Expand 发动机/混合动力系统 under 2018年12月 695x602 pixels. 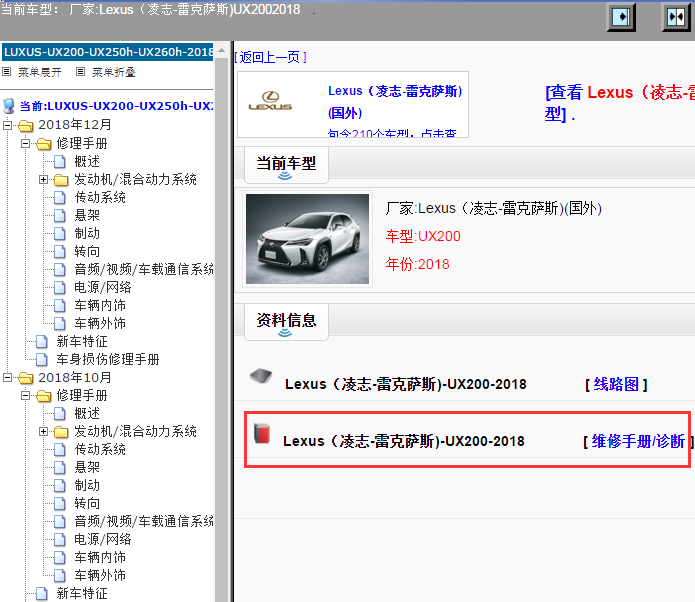(x=43, y=180)
